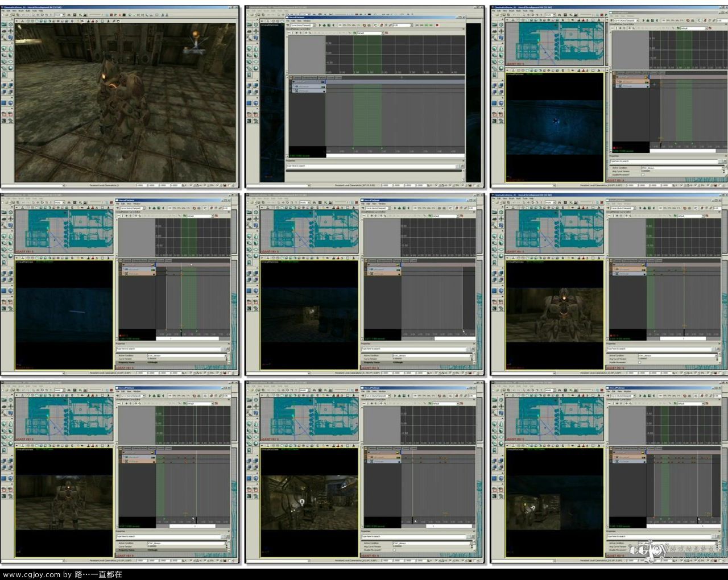Viewport: 728px width, 580px height.
Task: Select Camera mode icon in first thumbnail's toolbox
Action: (4, 24)
